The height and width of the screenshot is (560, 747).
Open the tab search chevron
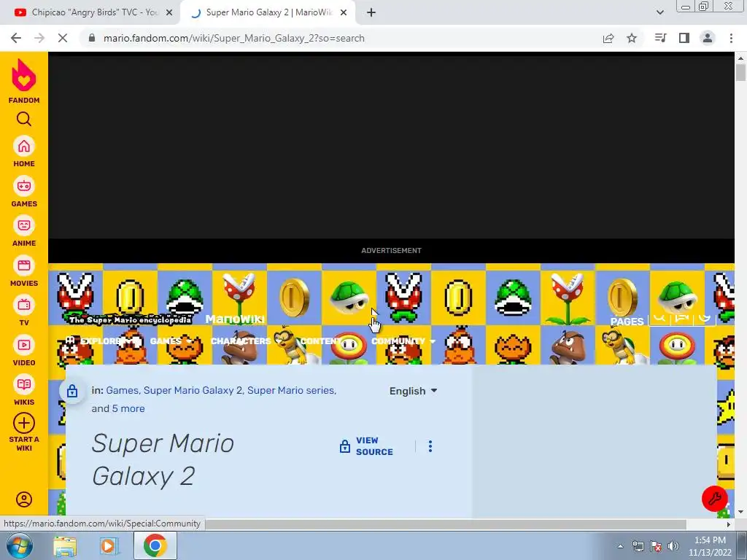[x=659, y=12]
